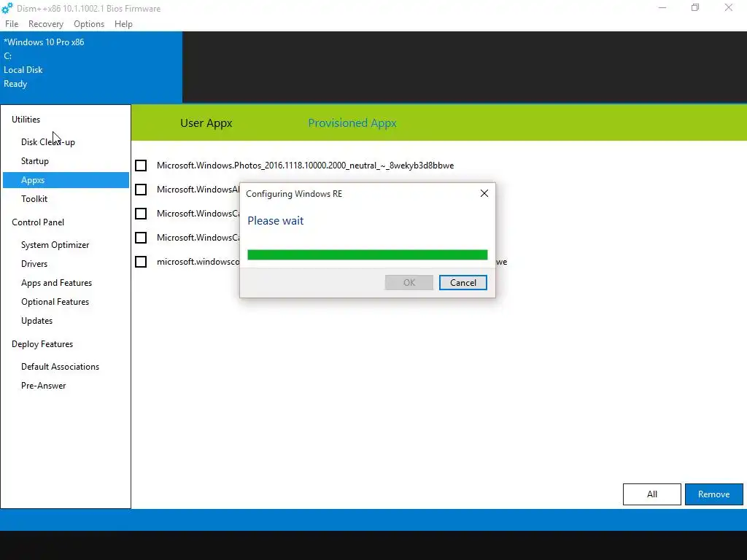Minimize the Dism++ window
The width and height of the screenshot is (747, 560).
coord(662,7)
